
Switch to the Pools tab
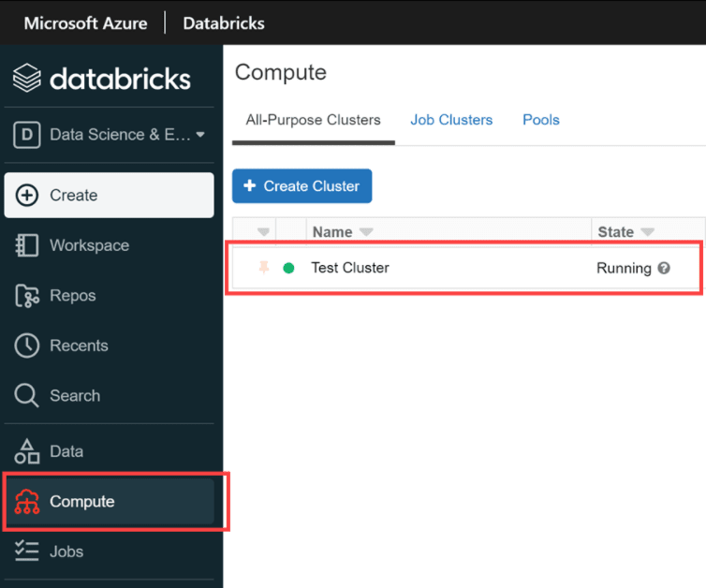[540, 120]
